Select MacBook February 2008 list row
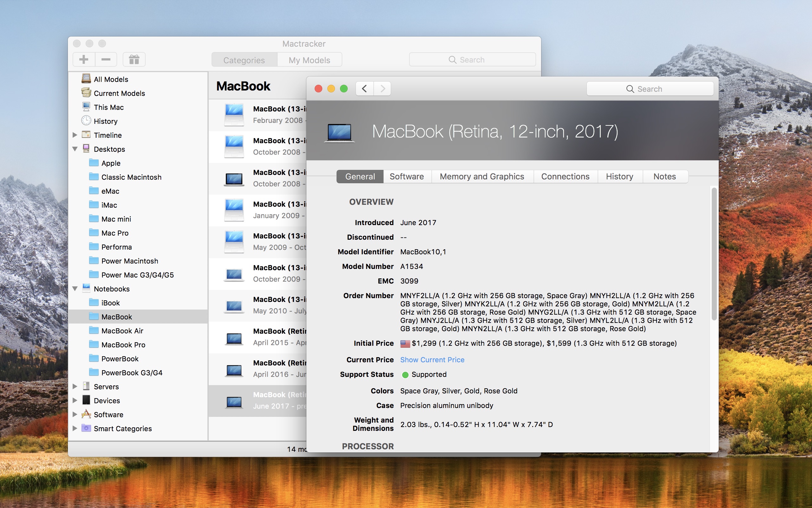This screenshot has width=812, height=508. (258, 115)
